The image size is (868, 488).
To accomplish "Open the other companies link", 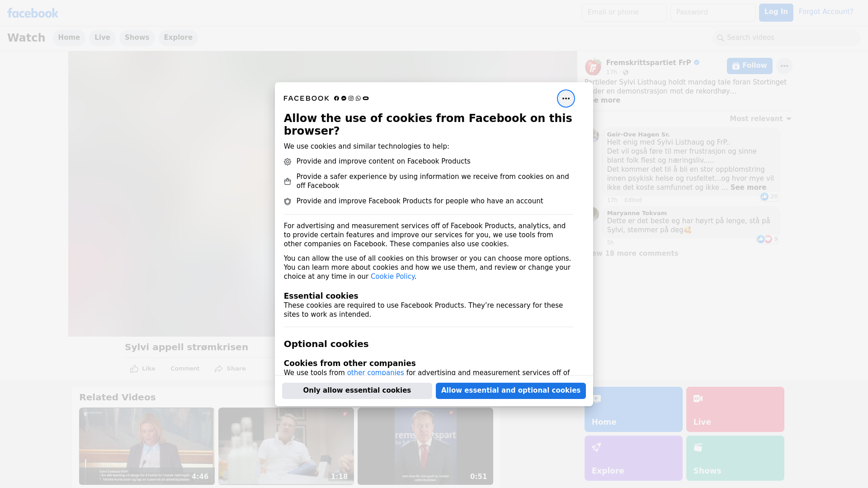I will coord(375,373).
